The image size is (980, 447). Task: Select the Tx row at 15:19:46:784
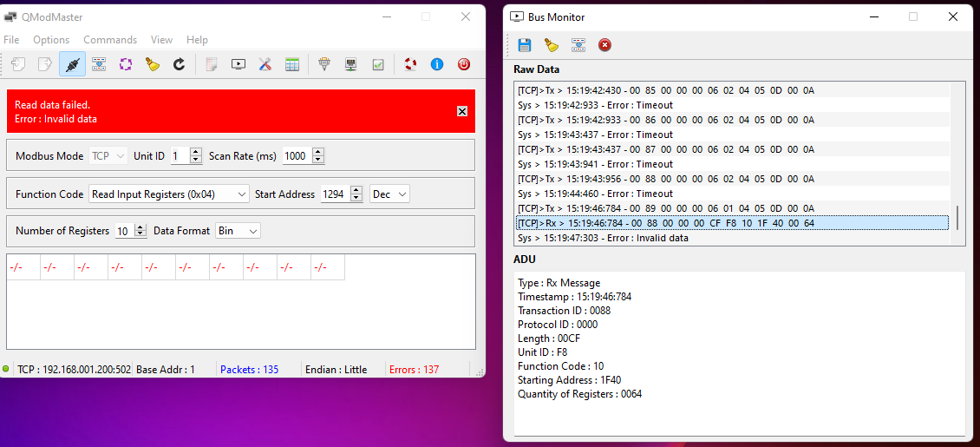coord(733,207)
